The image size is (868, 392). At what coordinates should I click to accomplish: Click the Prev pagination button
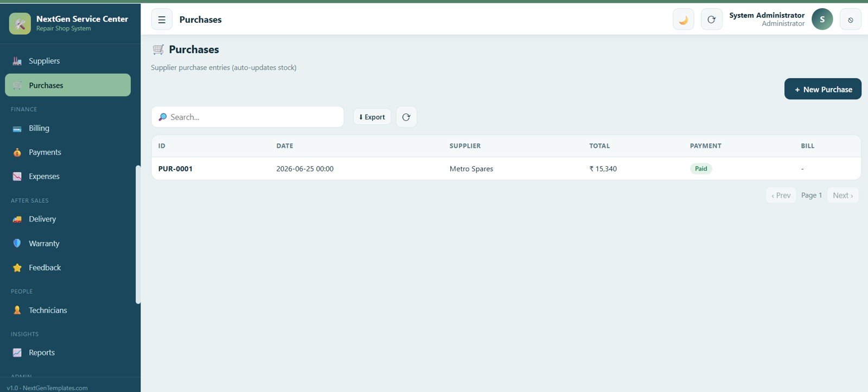pyautogui.click(x=781, y=195)
